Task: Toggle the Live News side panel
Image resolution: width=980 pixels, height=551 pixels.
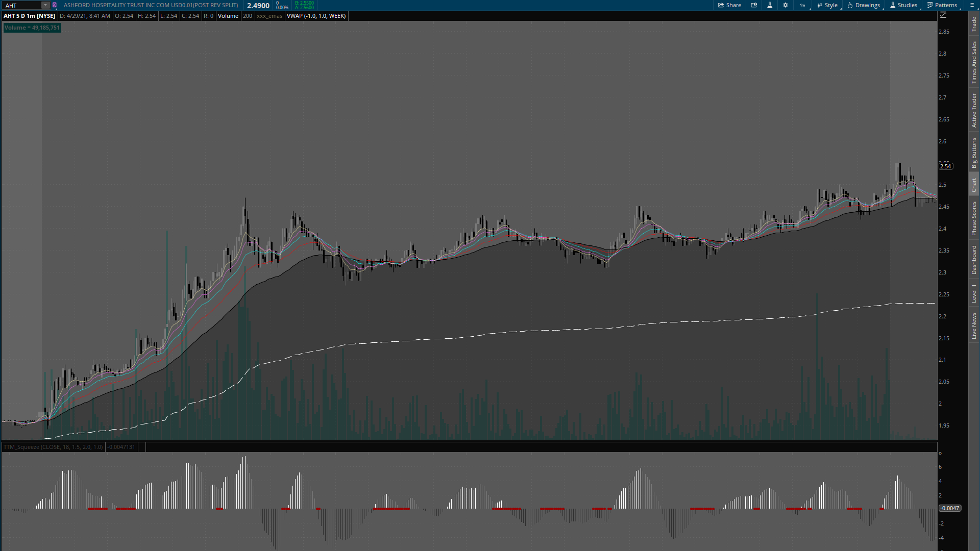Action: click(974, 325)
